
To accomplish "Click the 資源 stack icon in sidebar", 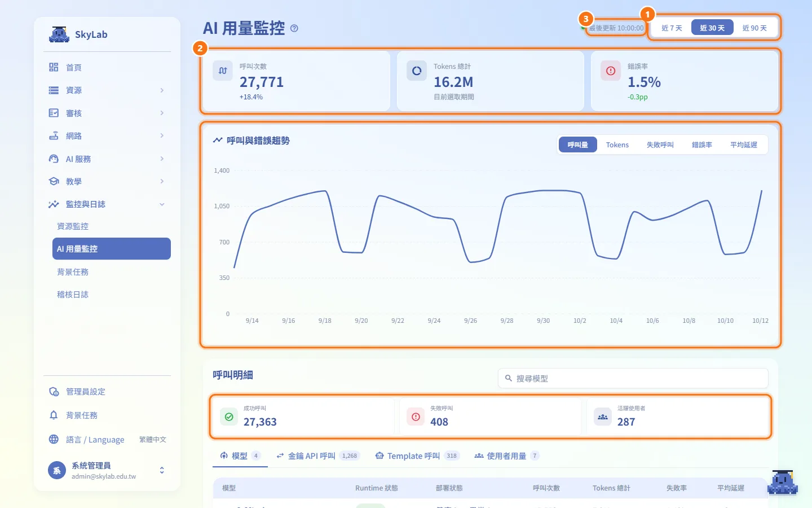I will click(54, 90).
